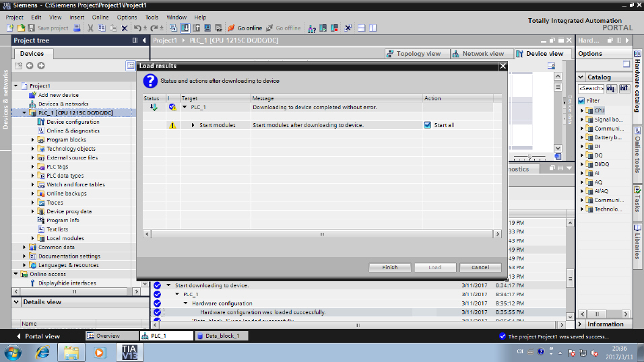
Task: Open the Windows Start button
Action: click(13, 353)
